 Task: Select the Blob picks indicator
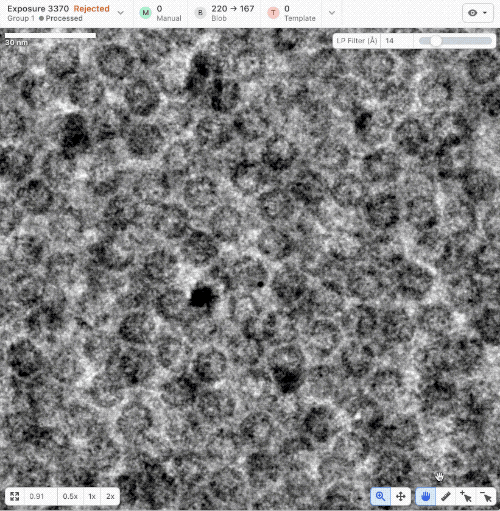coord(224,13)
